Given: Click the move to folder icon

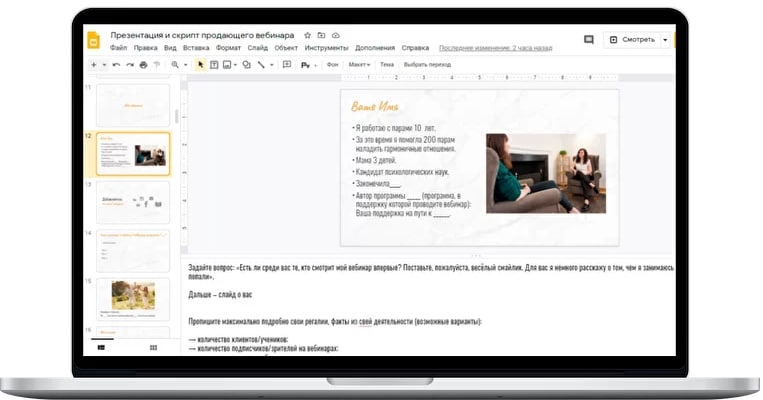Looking at the screenshot, I should (321, 36).
